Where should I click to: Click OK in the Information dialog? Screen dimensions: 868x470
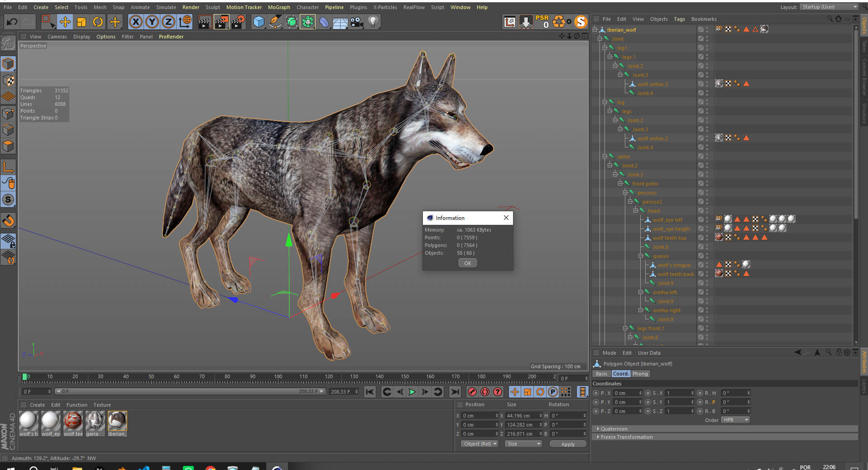coord(467,263)
